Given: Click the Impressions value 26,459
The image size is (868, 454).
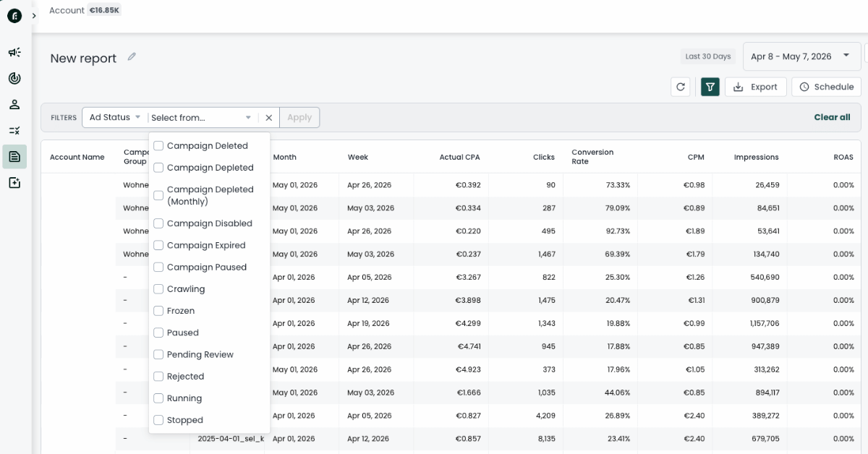Looking at the screenshot, I should [767, 185].
